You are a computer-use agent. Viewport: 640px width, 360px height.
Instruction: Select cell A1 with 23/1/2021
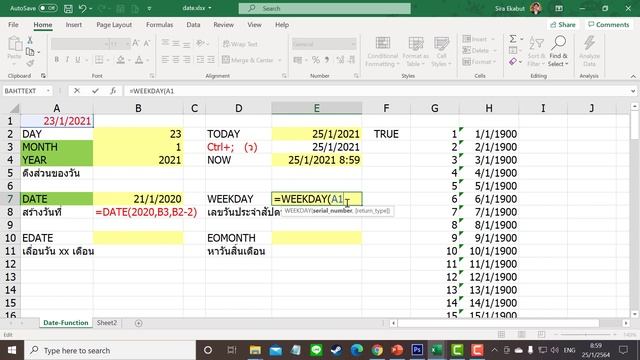pyautogui.click(x=57, y=121)
